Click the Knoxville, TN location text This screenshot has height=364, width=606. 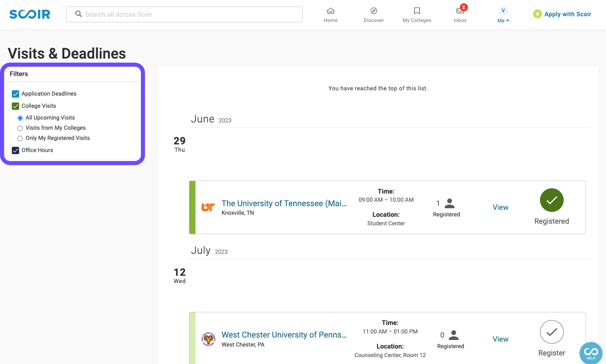click(238, 213)
